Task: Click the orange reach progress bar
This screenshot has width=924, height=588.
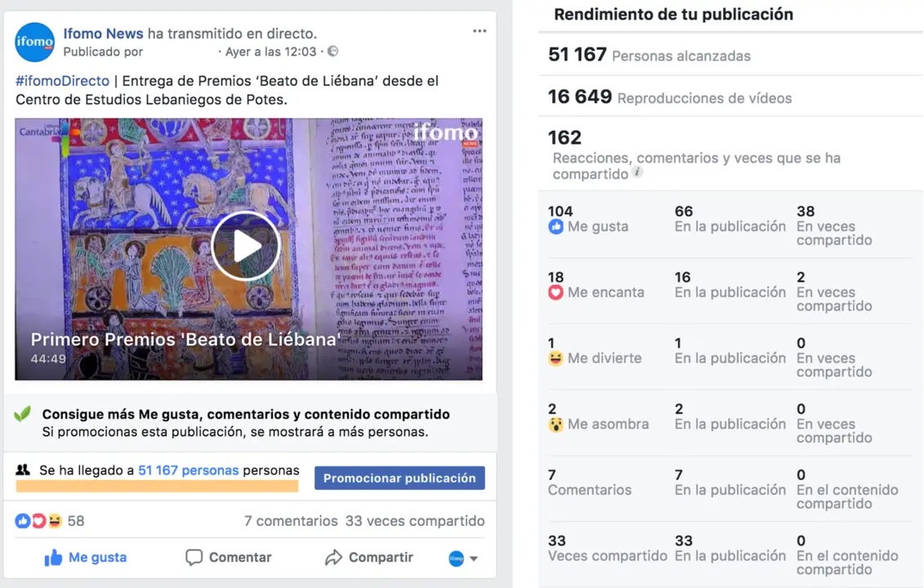Action: click(157, 486)
